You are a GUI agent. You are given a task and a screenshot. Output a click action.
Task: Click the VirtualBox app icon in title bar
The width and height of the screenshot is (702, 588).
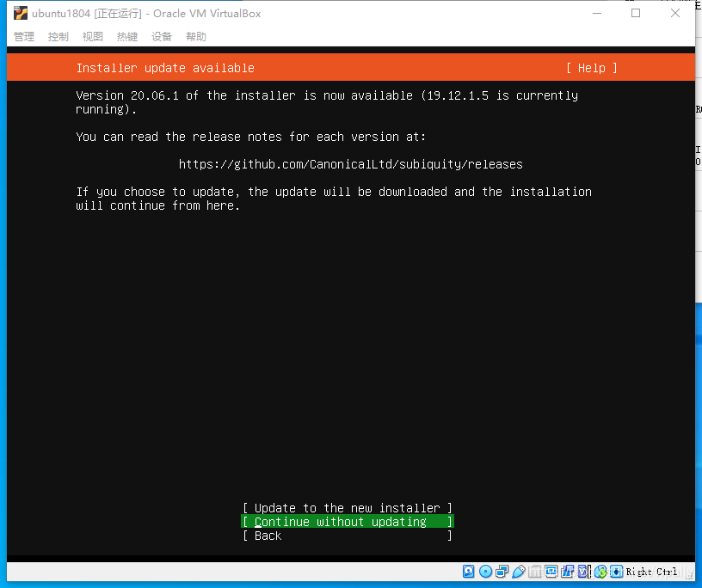click(x=20, y=14)
